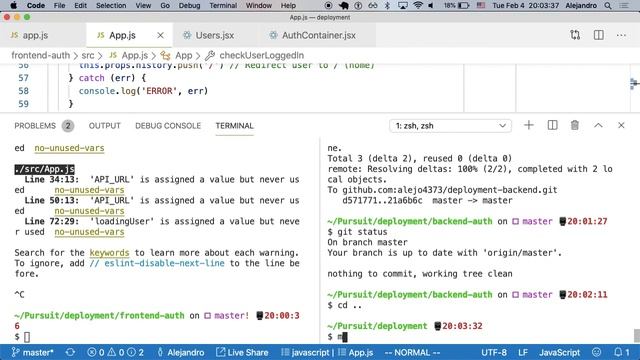Click the Alejandro account in status bar
640x360 pixels.
(181, 352)
